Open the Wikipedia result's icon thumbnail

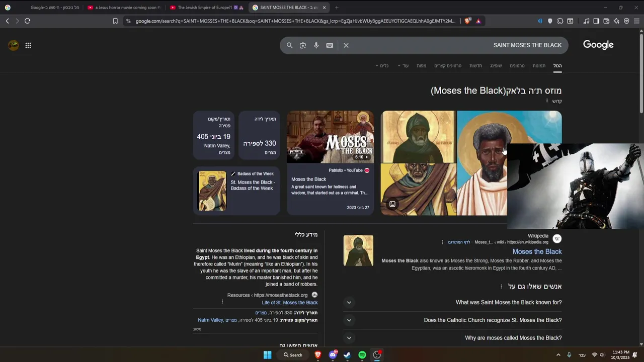coord(358,250)
